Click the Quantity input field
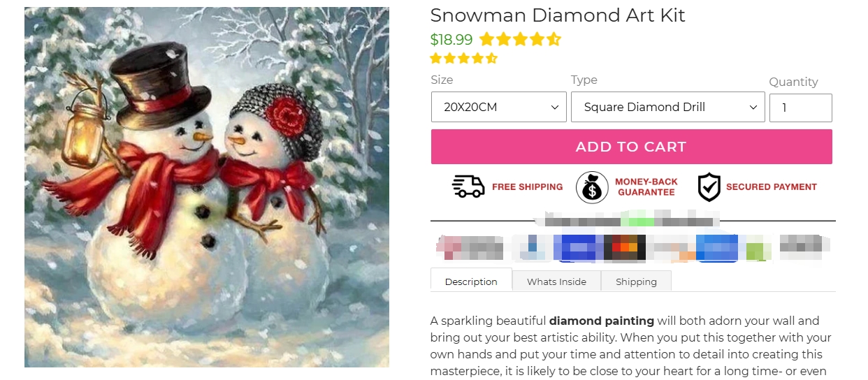The width and height of the screenshot is (868, 380). click(x=800, y=108)
